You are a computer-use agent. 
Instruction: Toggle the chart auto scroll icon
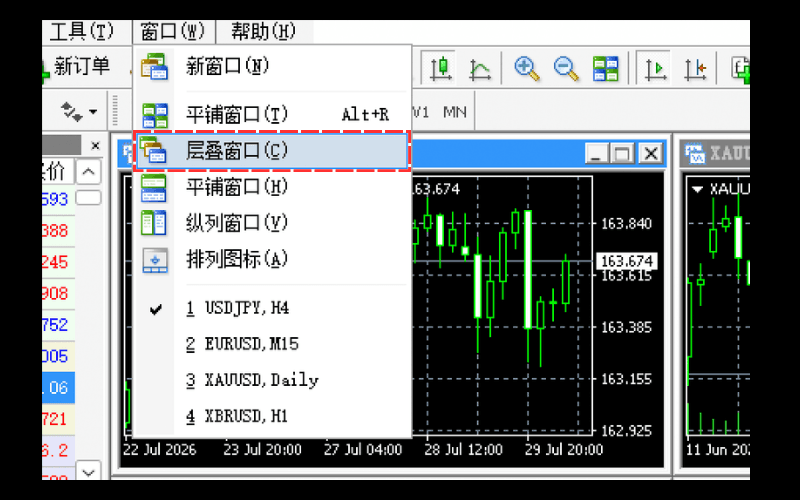click(656, 68)
